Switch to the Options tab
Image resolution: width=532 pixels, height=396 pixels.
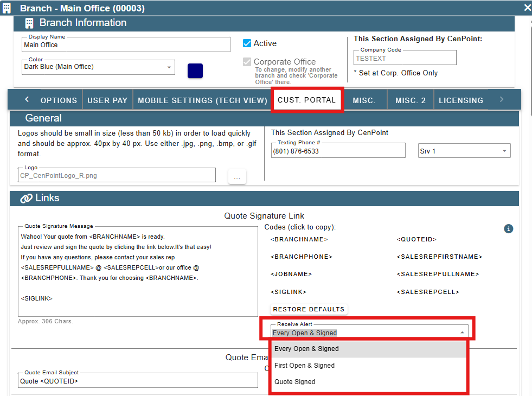coord(59,100)
